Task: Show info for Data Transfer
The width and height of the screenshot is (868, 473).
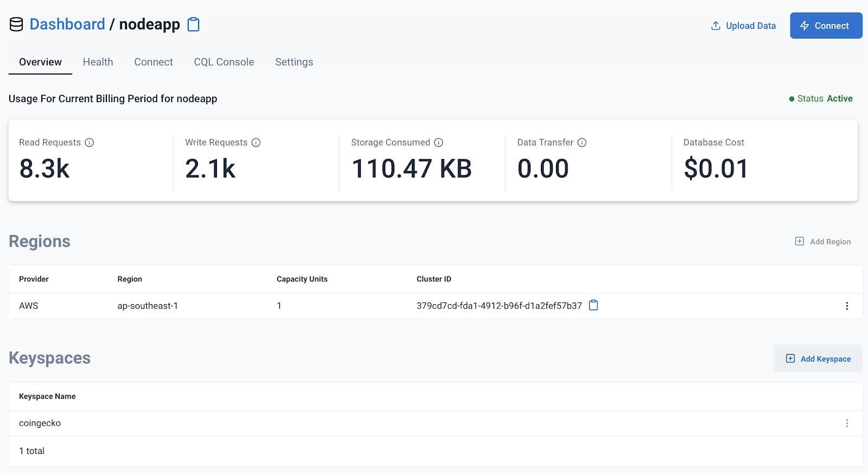Action: click(x=582, y=142)
